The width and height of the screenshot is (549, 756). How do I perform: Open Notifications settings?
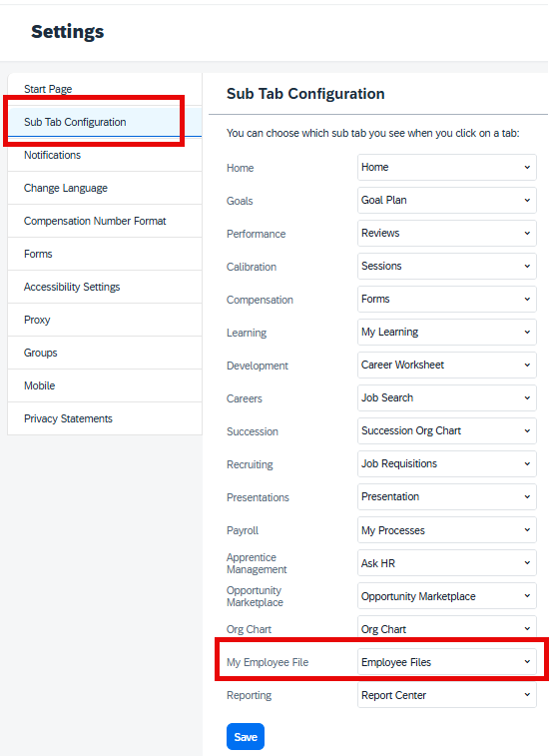105,155
